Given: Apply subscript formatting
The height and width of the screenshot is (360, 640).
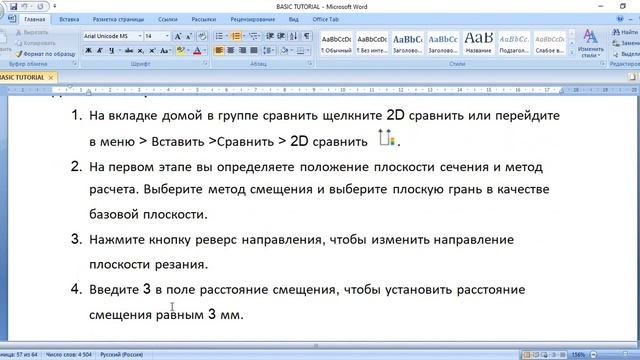Looking at the screenshot, I should (140, 51).
